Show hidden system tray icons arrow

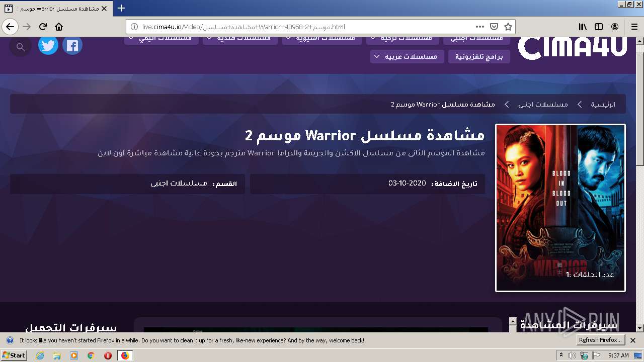click(x=561, y=355)
